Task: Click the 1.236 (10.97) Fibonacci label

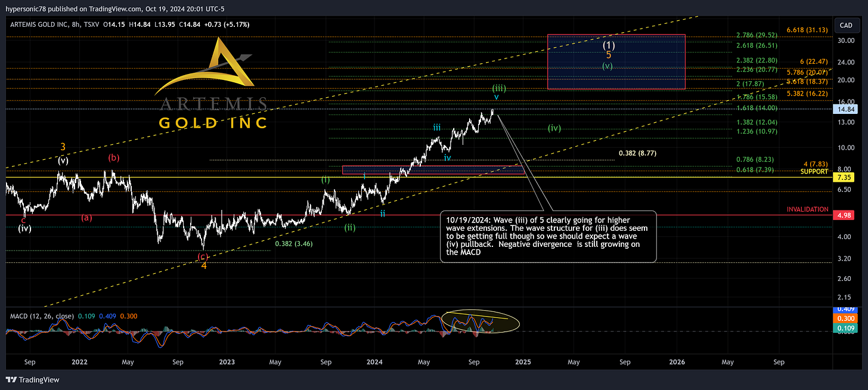Action: point(756,131)
